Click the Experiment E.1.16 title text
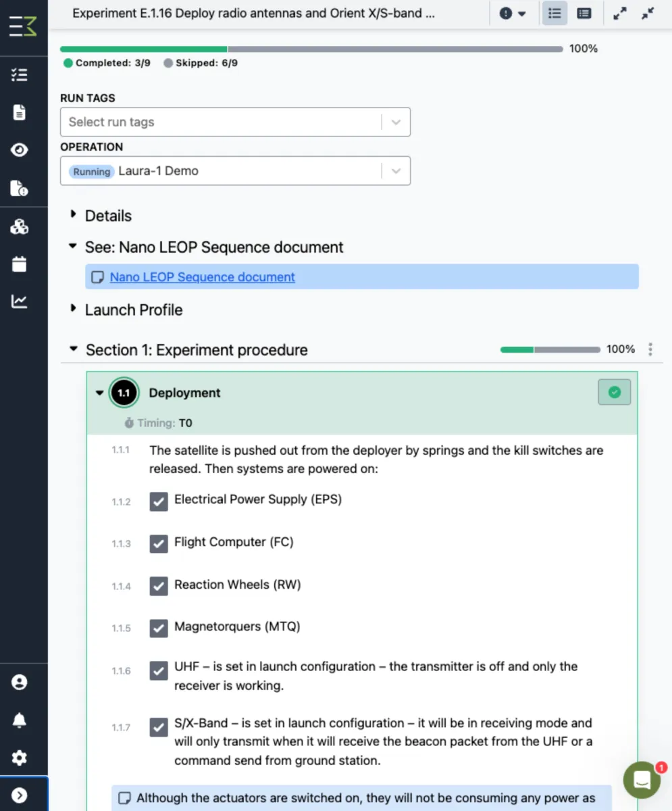 point(253,13)
